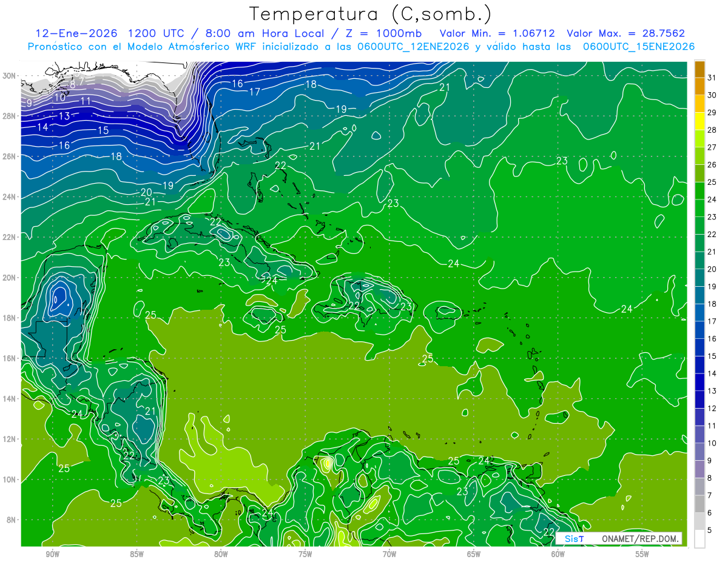
Task: Click the contour label '15' on the map
Action: [x=103, y=130]
